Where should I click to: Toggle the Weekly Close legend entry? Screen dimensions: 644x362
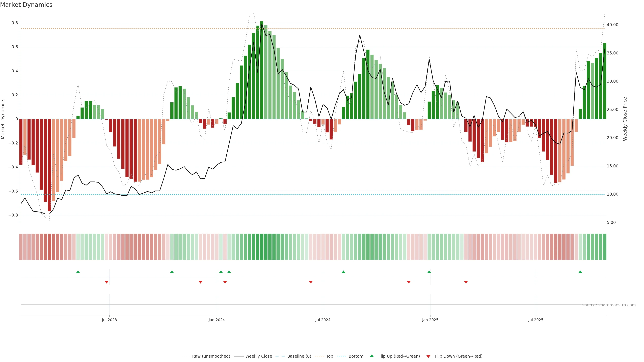pyautogui.click(x=258, y=356)
